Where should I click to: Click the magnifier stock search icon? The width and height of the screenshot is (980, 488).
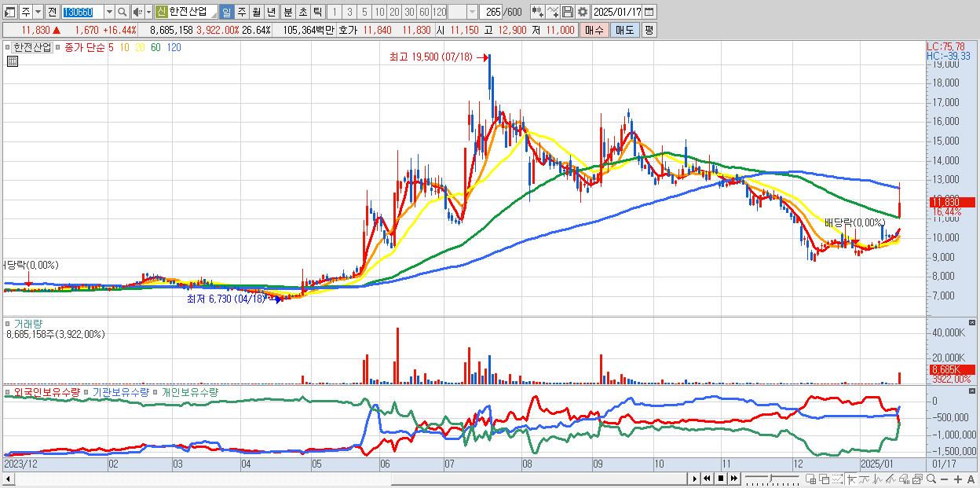point(122,12)
